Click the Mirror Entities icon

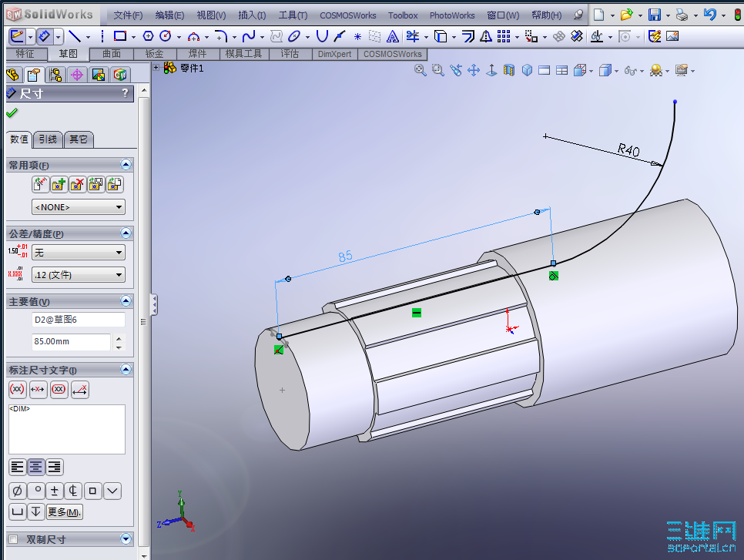tap(486, 36)
